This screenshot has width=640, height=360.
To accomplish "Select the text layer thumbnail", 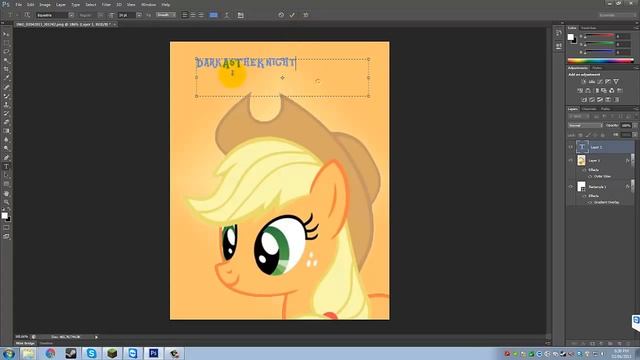I will coord(582,147).
